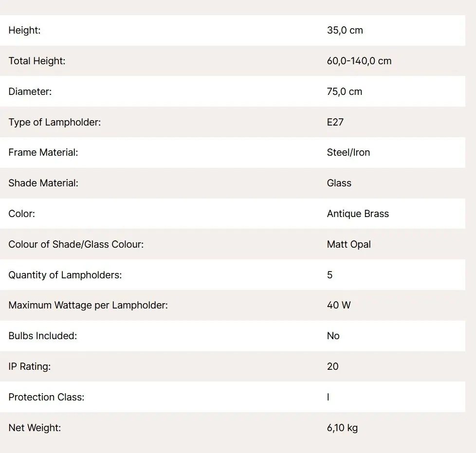Viewport: 476px width, 453px height.
Task: Click the Antique Brass color value
Action: pos(358,214)
